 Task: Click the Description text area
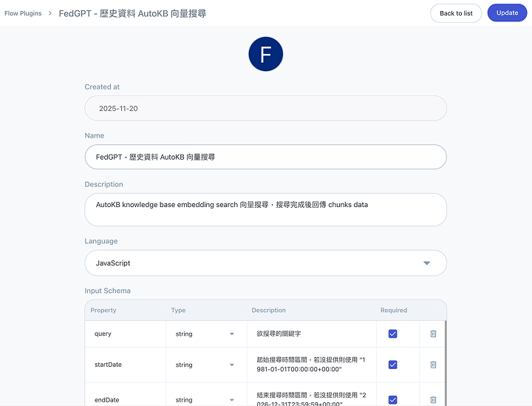click(266, 210)
